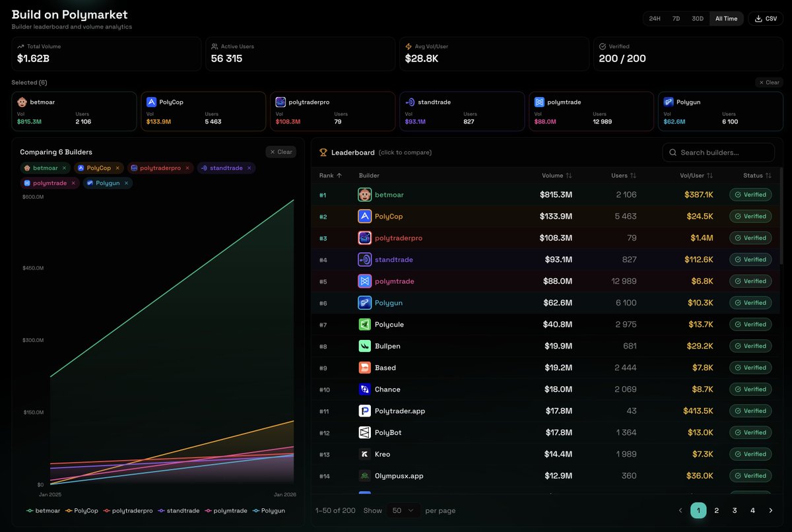The image size is (792, 532).
Task: Select the All Time range
Action: pyautogui.click(x=727, y=18)
